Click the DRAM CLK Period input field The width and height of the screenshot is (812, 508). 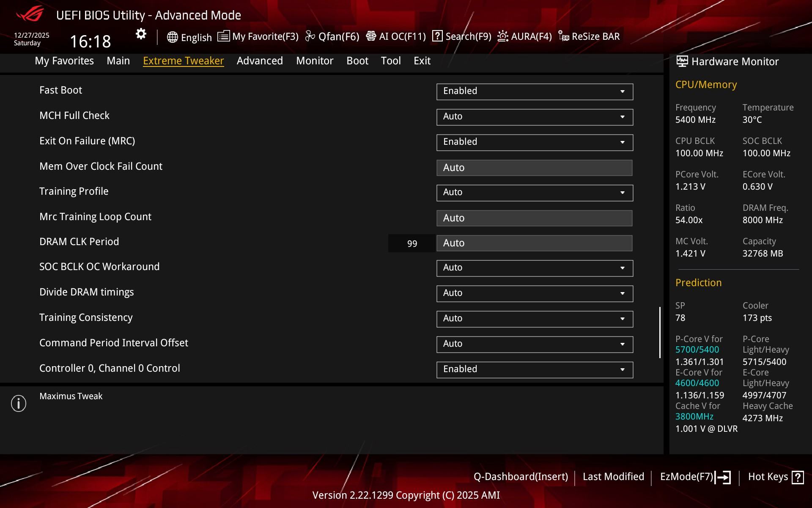[x=535, y=243]
